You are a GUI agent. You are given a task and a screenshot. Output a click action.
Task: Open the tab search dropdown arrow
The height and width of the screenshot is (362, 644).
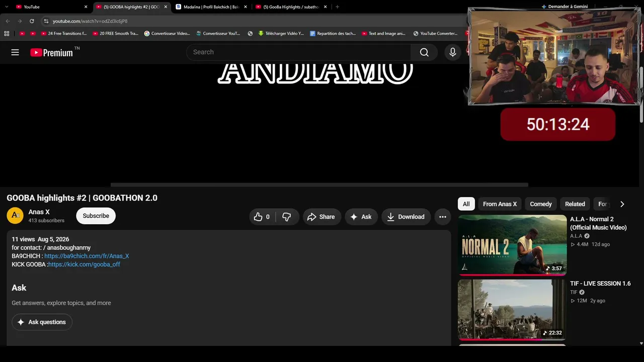click(x=7, y=7)
